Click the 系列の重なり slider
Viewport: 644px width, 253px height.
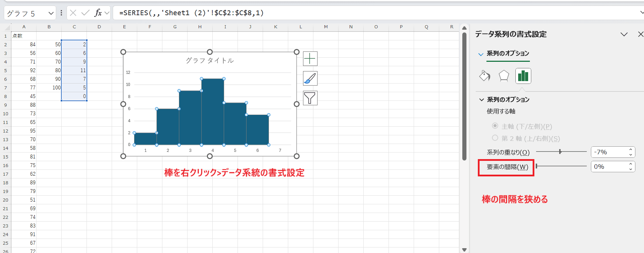[561, 152]
